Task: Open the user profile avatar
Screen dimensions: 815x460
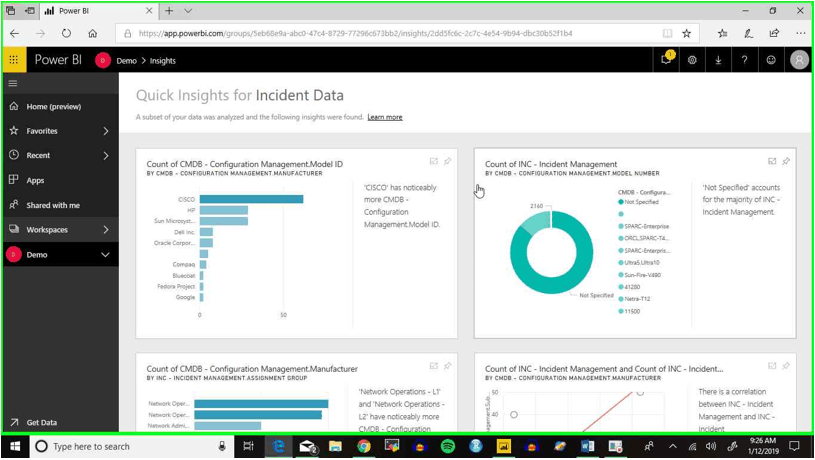Action: coord(799,60)
